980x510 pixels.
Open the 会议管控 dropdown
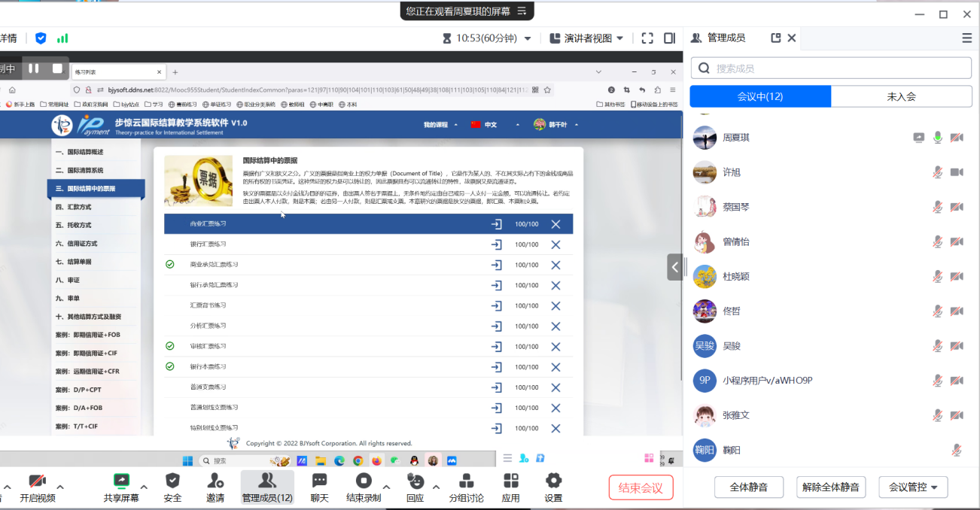[913, 487]
